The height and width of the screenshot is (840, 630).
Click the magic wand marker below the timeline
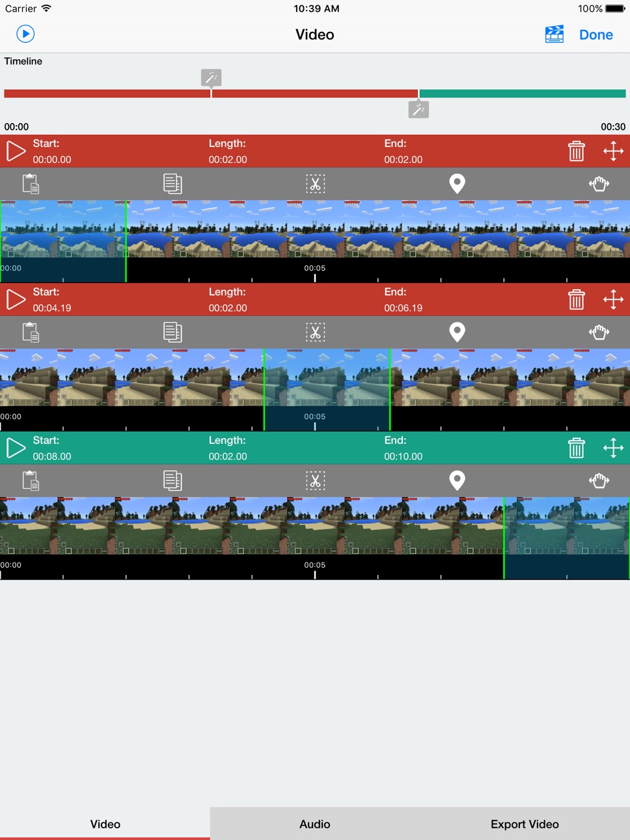click(418, 109)
